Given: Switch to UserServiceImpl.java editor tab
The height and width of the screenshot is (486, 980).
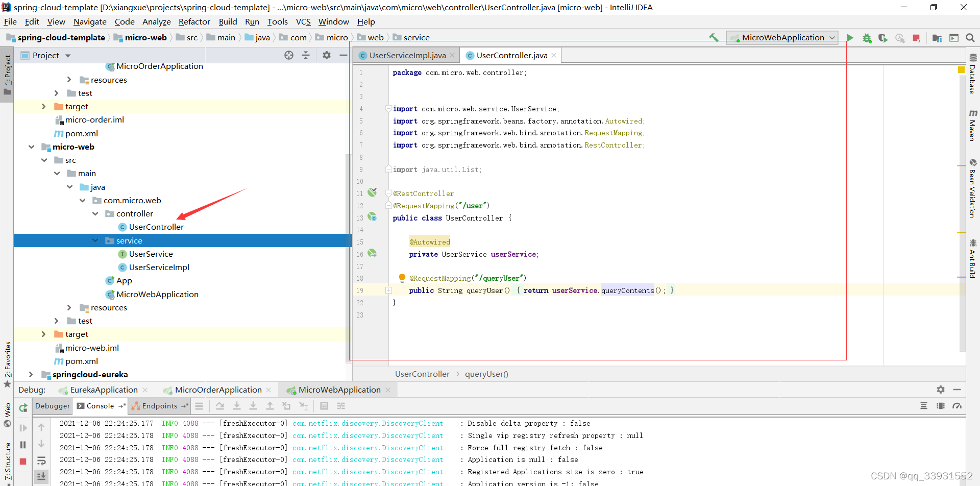Looking at the screenshot, I should tap(407, 55).
